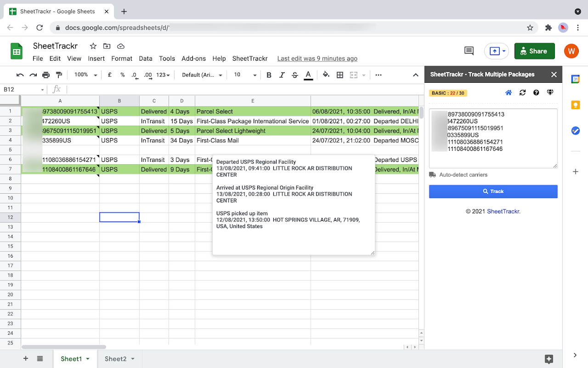Viewport: 588px width, 368px height.
Task: Open the Chrome extensions menu
Action: pos(548,28)
